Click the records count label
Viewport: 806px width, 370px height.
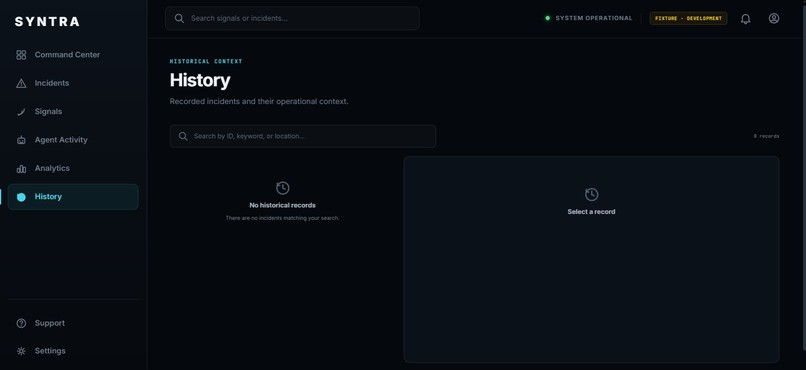coord(766,136)
